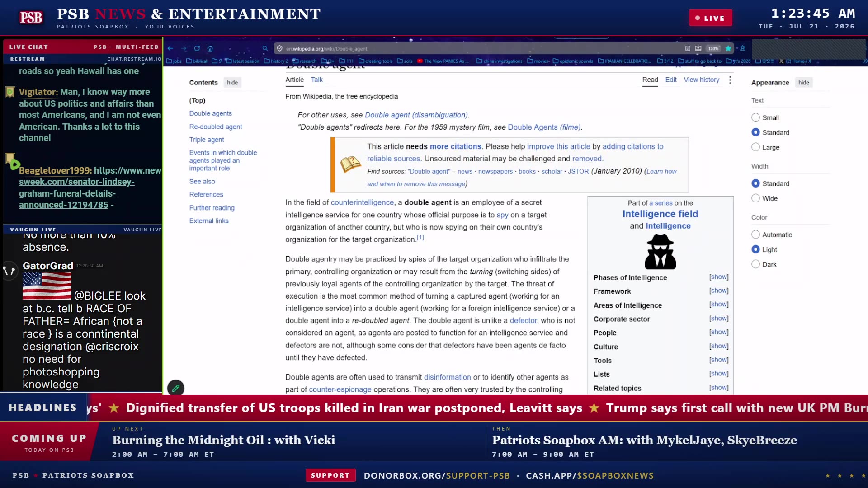Show more bookmarks chevron
868x488 pixels.
tap(864, 61)
